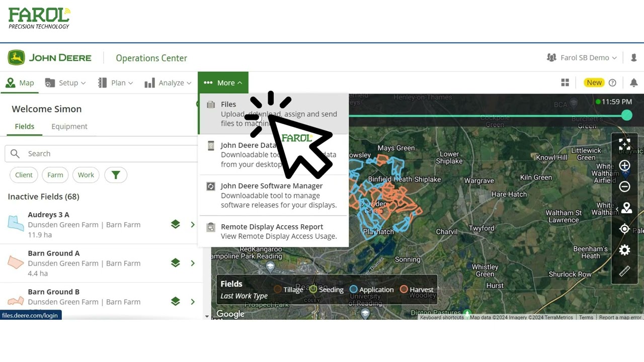Click the Barn Ground A field shape thumbnail
Viewport: 644px width, 362px height.
tap(16, 262)
